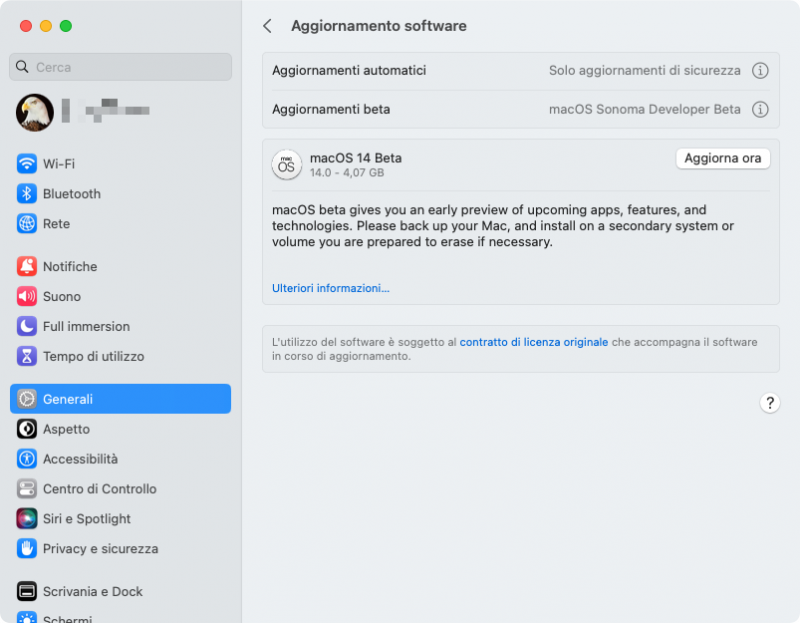Open contratto di licenza originale link
800x623 pixels.
click(x=534, y=342)
